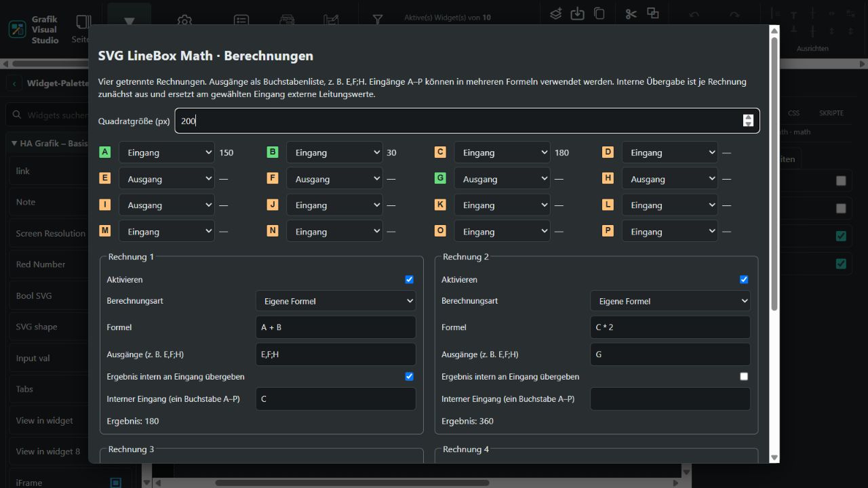This screenshot has height=488, width=868.
Task: Click the back chevron beside Widget-Palette
Action: click(15, 83)
